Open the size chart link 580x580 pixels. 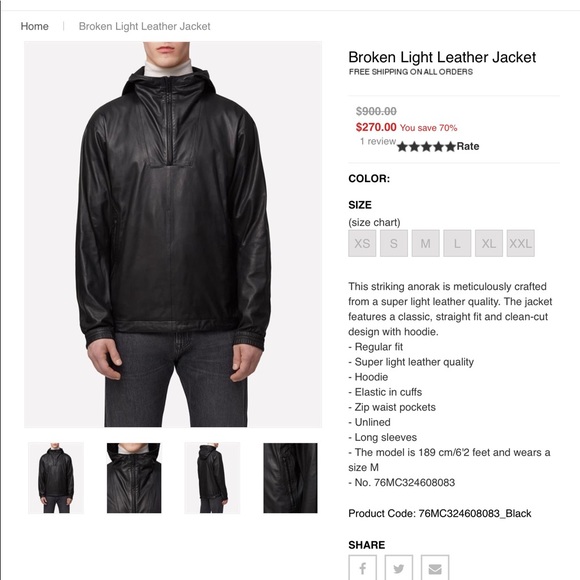(374, 222)
